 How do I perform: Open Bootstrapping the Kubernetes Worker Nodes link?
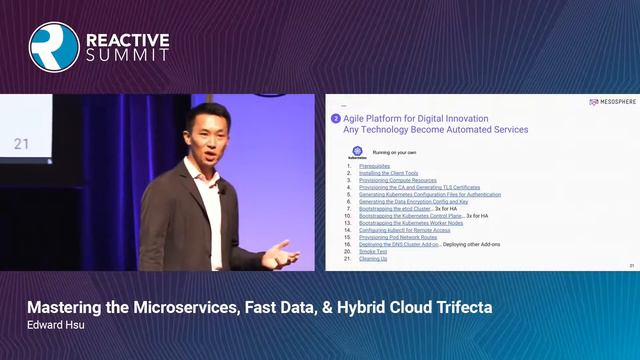[411, 223]
